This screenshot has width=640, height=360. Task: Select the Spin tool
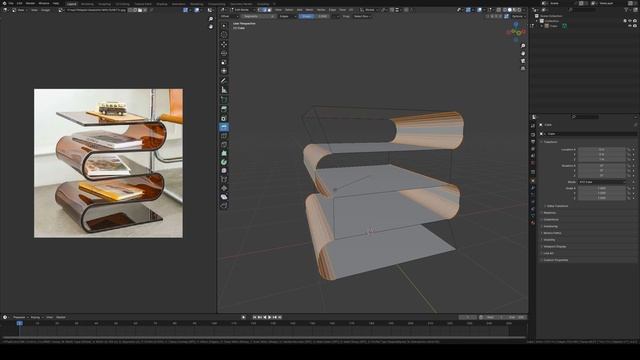(224, 162)
